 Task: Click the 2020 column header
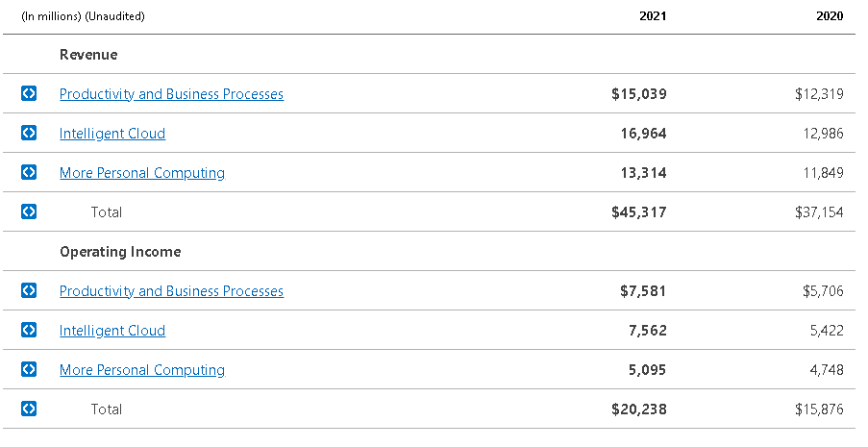pos(829,16)
